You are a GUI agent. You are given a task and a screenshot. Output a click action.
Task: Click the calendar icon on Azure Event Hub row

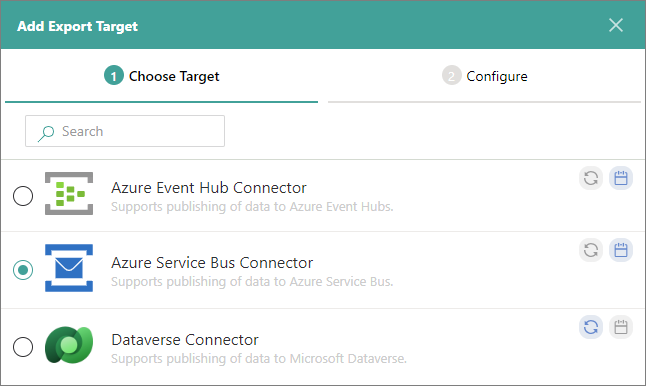[x=621, y=178]
